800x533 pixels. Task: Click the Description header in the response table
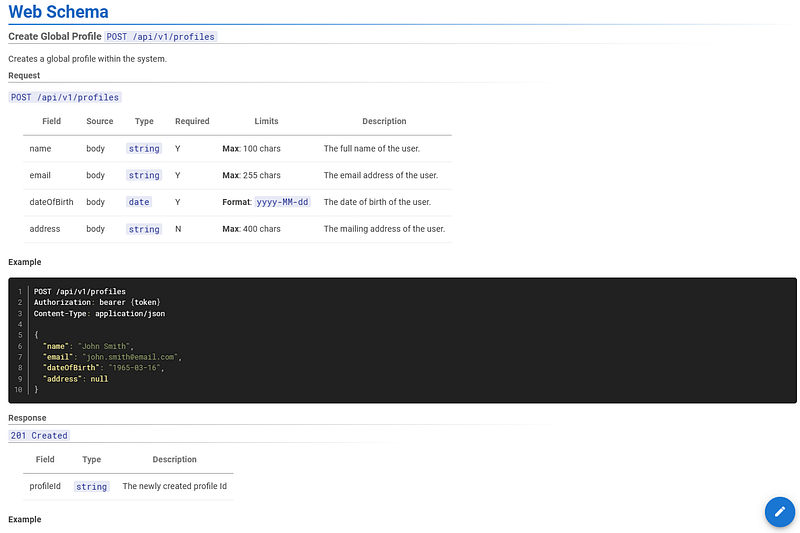[x=174, y=460]
